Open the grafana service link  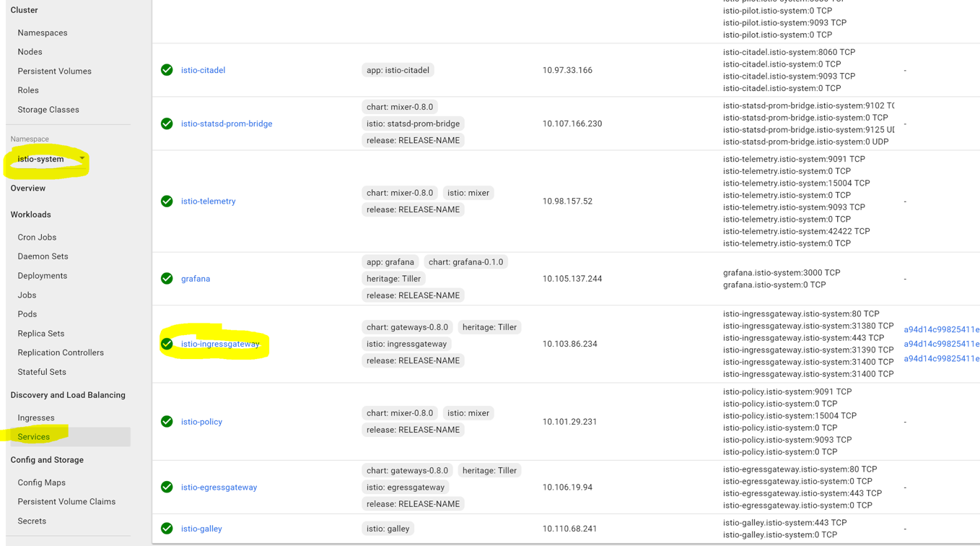point(196,279)
